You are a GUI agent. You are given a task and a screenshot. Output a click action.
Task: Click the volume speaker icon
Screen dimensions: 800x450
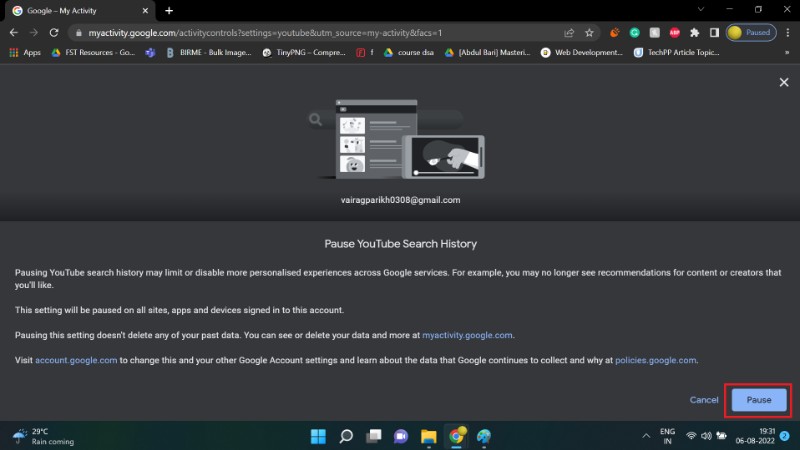tap(706, 436)
